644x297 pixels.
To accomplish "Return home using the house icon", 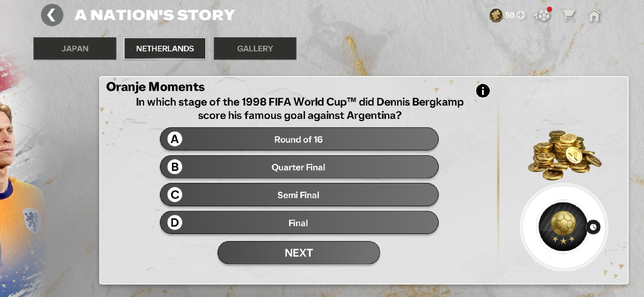I will 594,14.
